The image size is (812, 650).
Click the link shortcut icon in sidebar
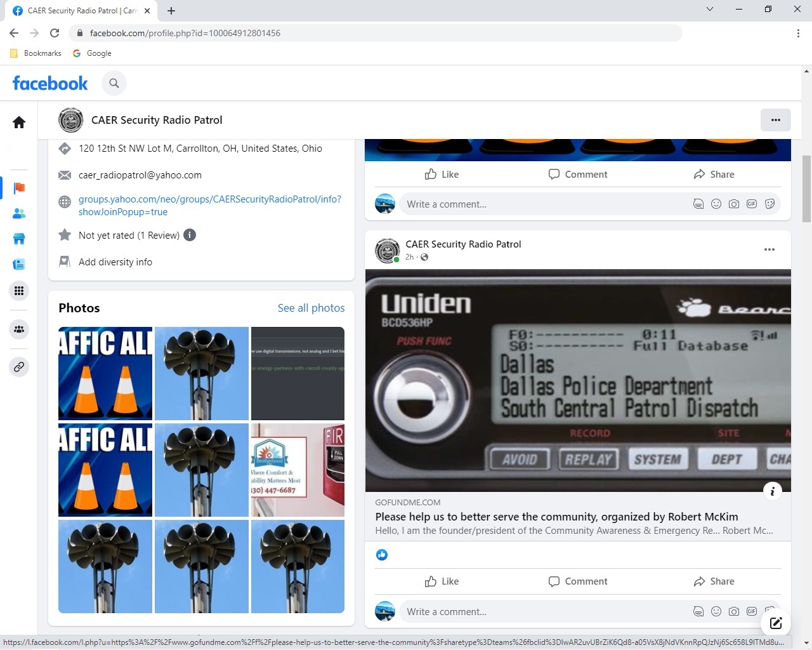(x=19, y=367)
